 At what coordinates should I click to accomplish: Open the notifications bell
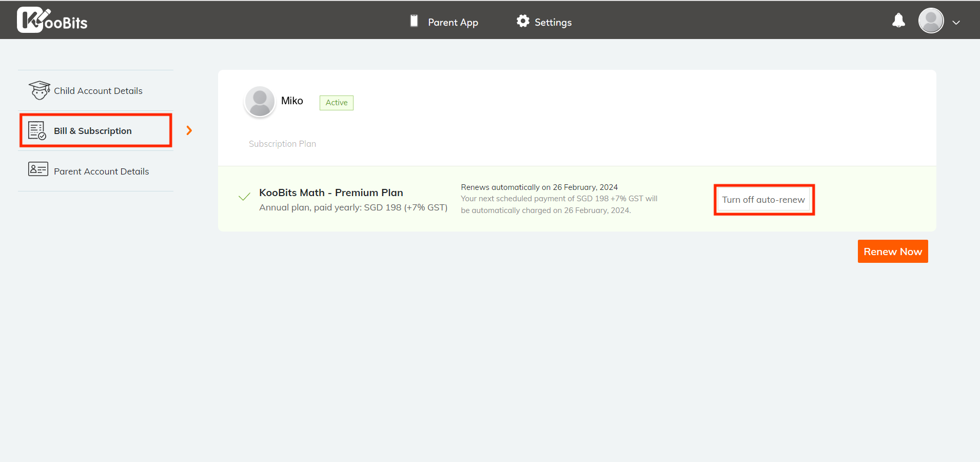point(898,21)
